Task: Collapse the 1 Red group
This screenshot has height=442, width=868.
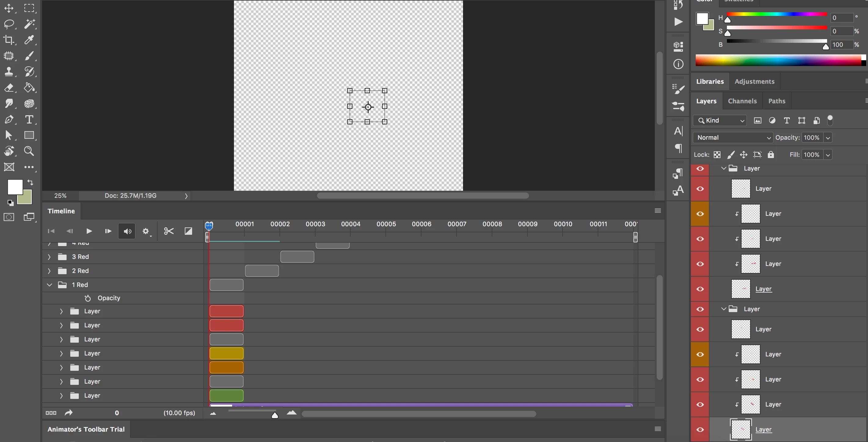Action: (x=49, y=285)
